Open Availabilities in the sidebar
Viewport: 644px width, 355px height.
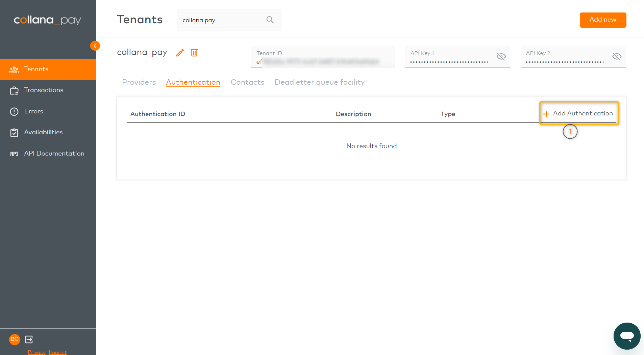click(x=48, y=132)
